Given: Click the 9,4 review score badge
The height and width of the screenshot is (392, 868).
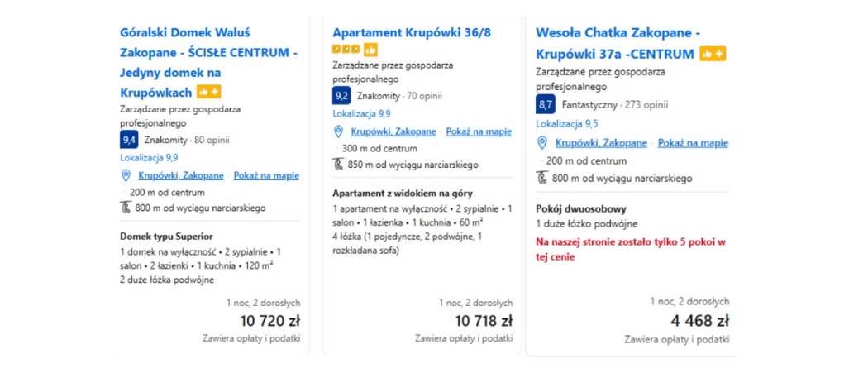Looking at the screenshot, I should (x=128, y=139).
